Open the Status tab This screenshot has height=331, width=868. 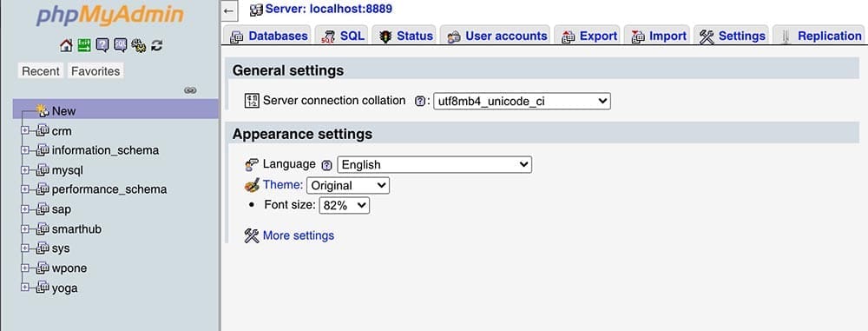pyautogui.click(x=404, y=36)
